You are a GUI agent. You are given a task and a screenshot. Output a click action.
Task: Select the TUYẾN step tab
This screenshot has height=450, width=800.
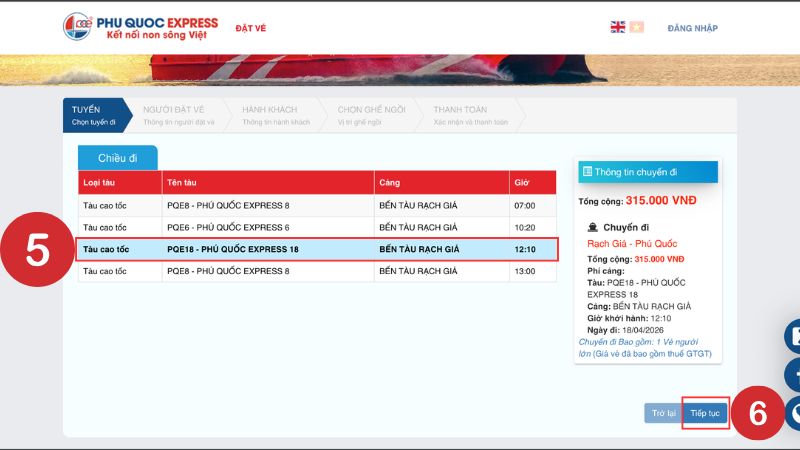[x=97, y=115]
